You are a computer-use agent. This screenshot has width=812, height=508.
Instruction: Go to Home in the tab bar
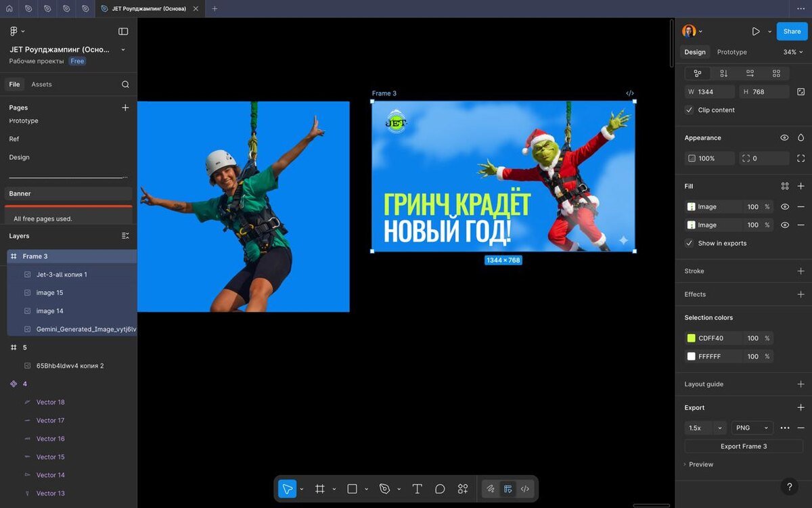pyautogui.click(x=9, y=9)
